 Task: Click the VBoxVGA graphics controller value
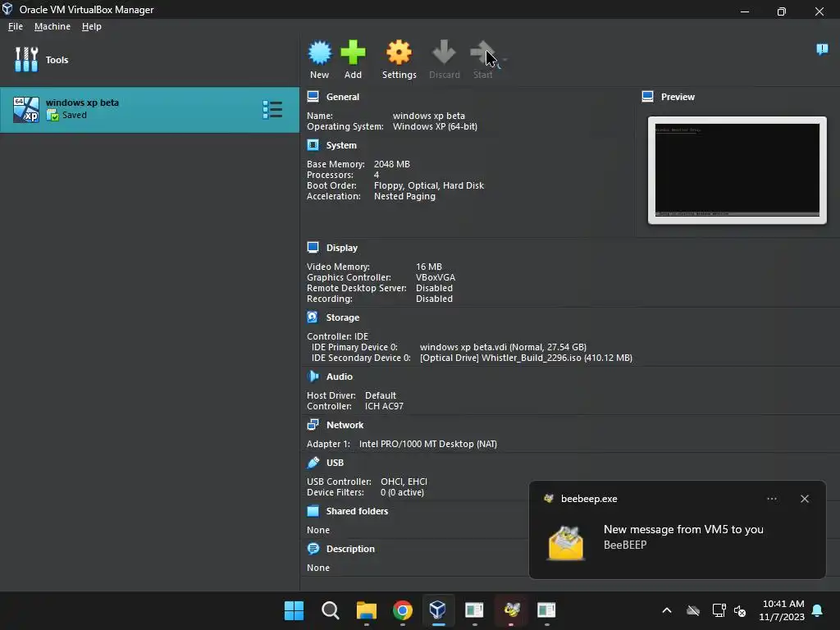click(x=436, y=277)
